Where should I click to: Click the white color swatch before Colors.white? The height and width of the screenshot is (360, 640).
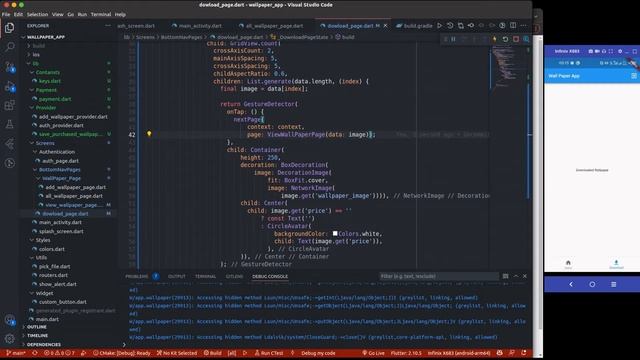[x=335, y=233]
